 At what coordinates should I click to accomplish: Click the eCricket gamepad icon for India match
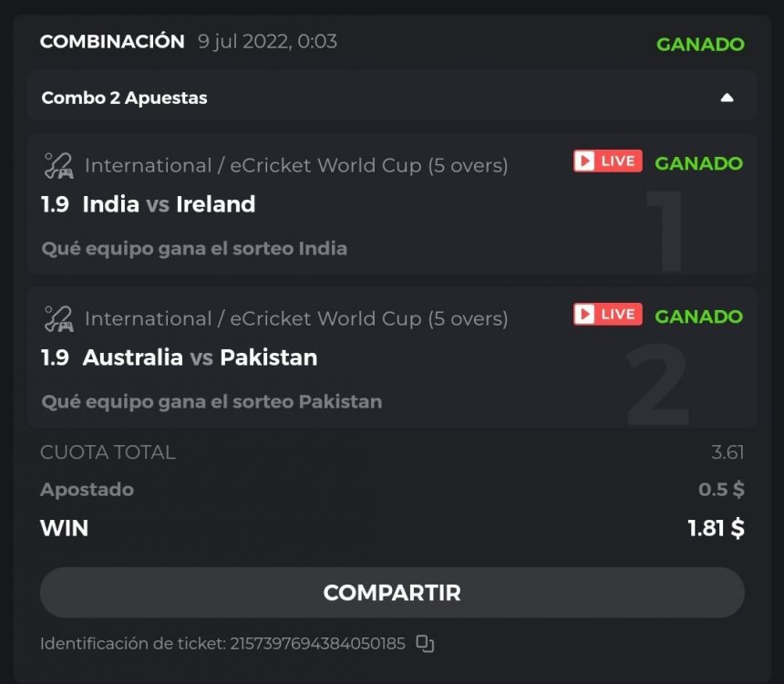[58, 166]
